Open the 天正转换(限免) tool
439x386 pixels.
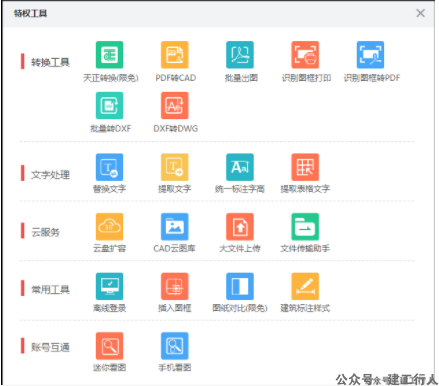(x=109, y=55)
